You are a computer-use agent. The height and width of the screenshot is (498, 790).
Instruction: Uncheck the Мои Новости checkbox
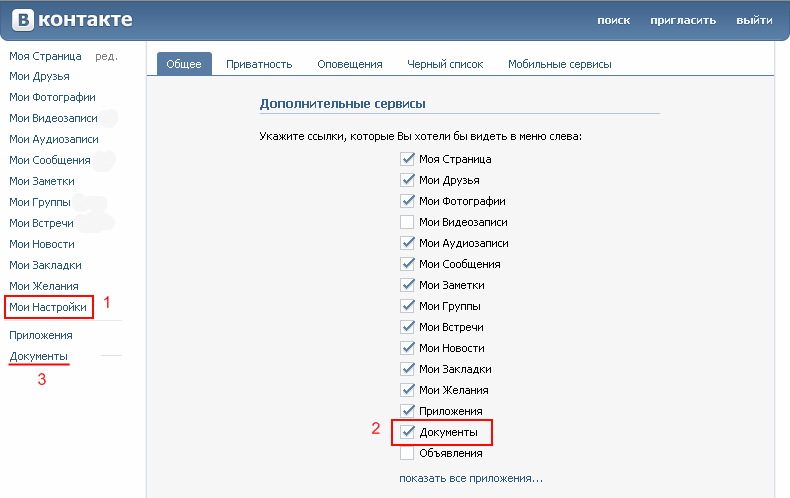(407, 348)
